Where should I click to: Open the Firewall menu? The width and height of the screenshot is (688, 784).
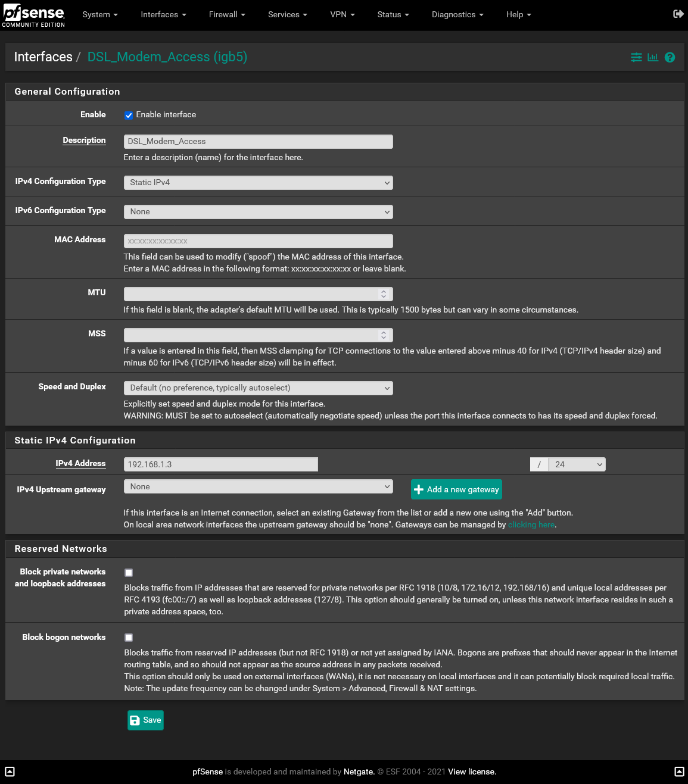226,14
